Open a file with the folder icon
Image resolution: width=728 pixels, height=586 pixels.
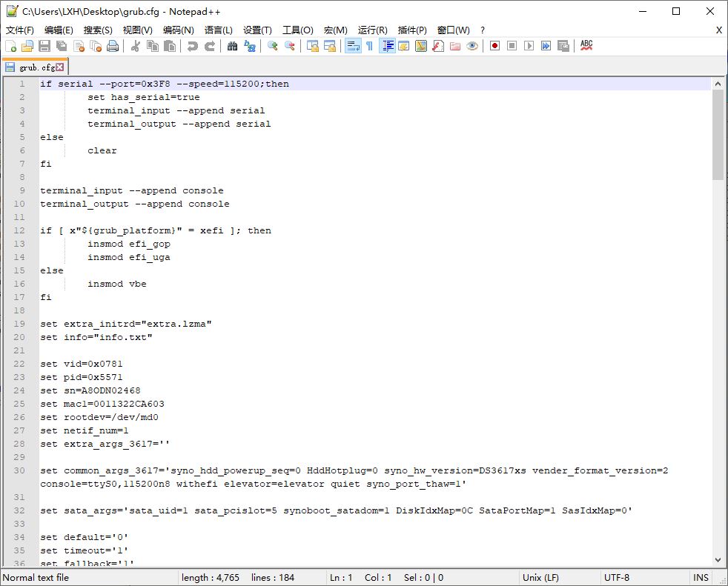click(x=27, y=46)
